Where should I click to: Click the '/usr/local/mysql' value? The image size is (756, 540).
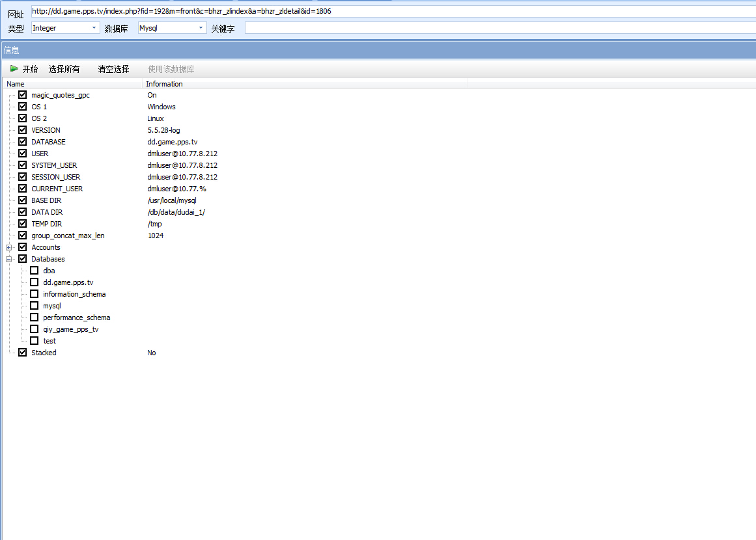pos(172,200)
